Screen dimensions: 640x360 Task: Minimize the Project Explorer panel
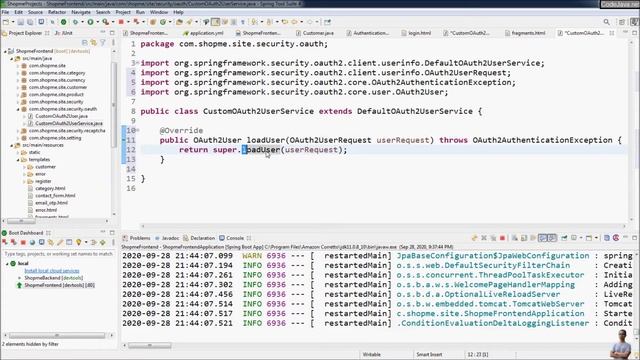pos(103,33)
